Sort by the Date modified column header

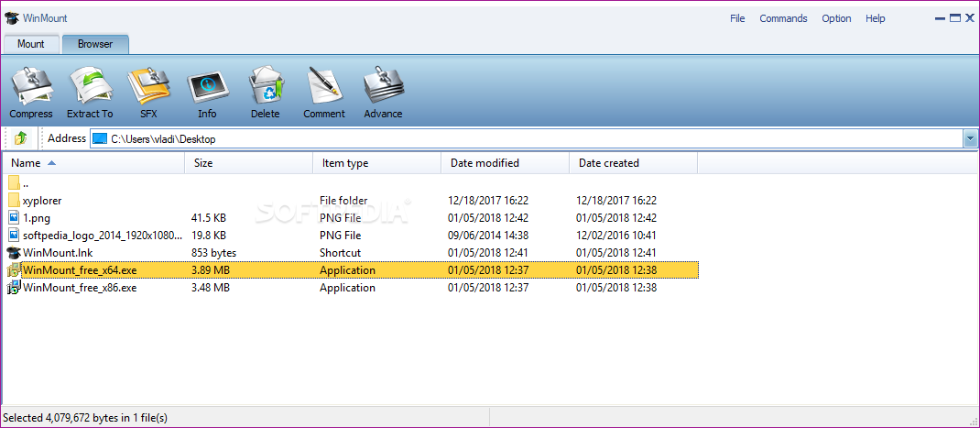pyautogui.click(x=505, y=163)
